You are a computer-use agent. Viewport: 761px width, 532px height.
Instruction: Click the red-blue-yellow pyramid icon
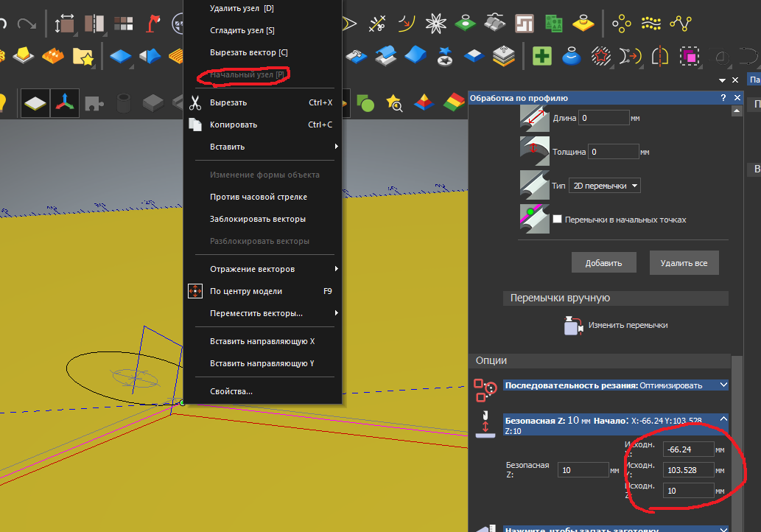[x=424, y=102]
